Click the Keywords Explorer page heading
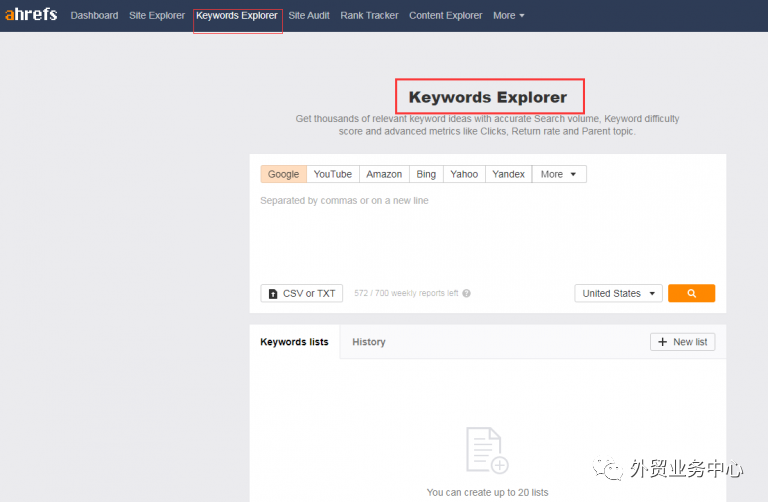 [488, 97]
